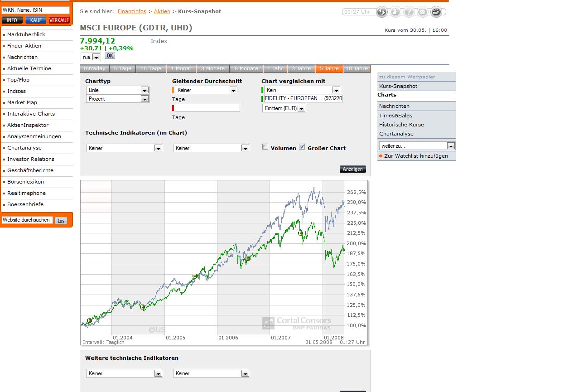
Task: Follow the Aktien breadcrumb link
Action: click(x=162, y=11)
